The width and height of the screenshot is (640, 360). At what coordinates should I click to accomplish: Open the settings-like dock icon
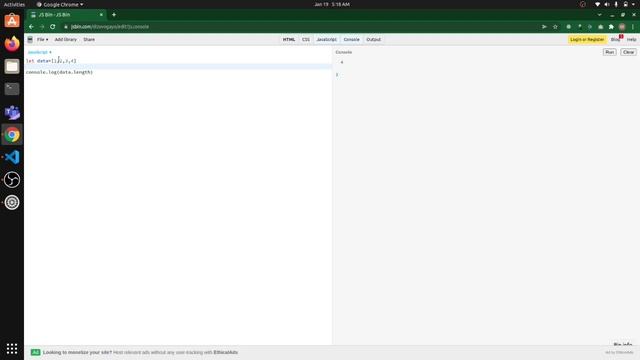pyautogui.click(x=12, y=202)
